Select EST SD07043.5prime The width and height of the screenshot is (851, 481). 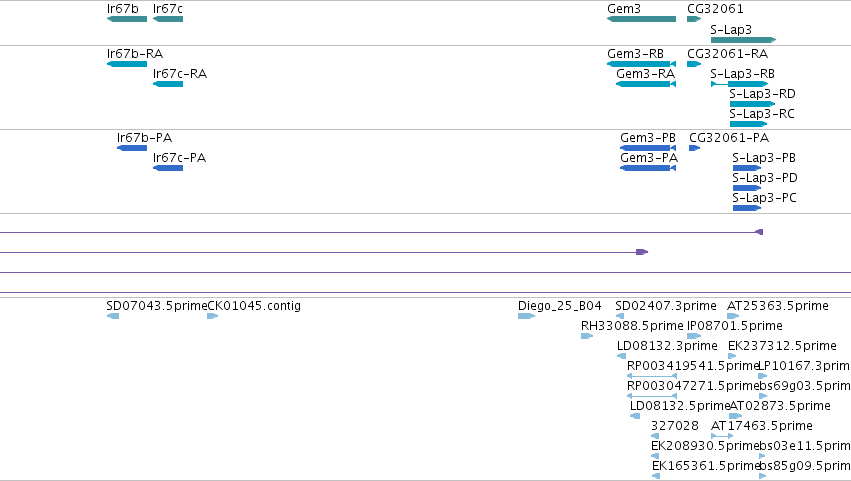(x=113, y=317)
